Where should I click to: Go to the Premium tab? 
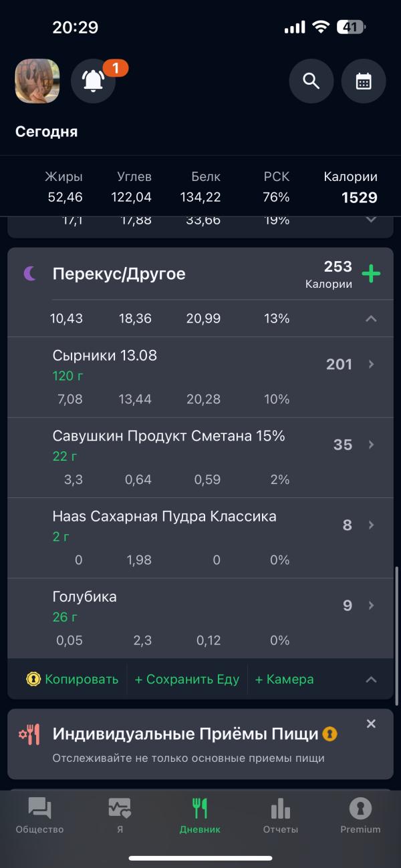(360, 816)
